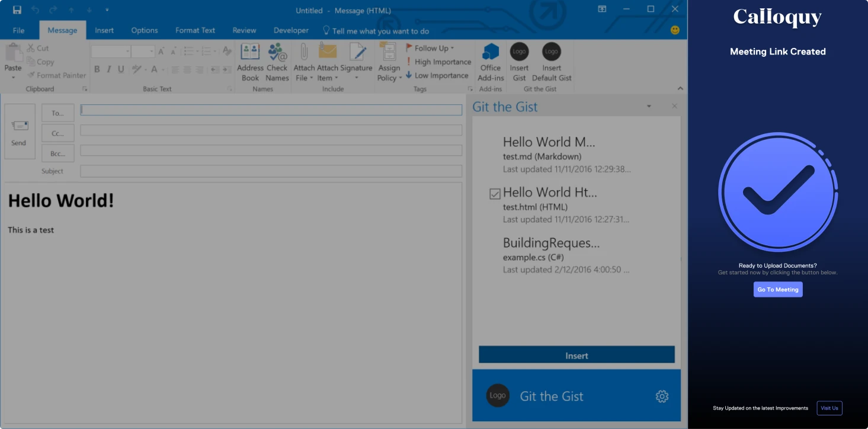Open the font name combo box
Screen dimensions: 868x429
pos(111,52)
